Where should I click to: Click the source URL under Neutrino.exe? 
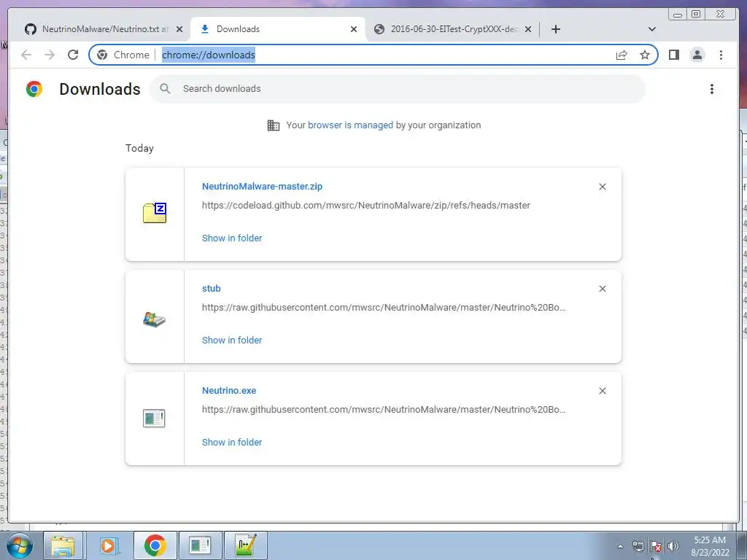pyautogui.click(x=384, y=409)
